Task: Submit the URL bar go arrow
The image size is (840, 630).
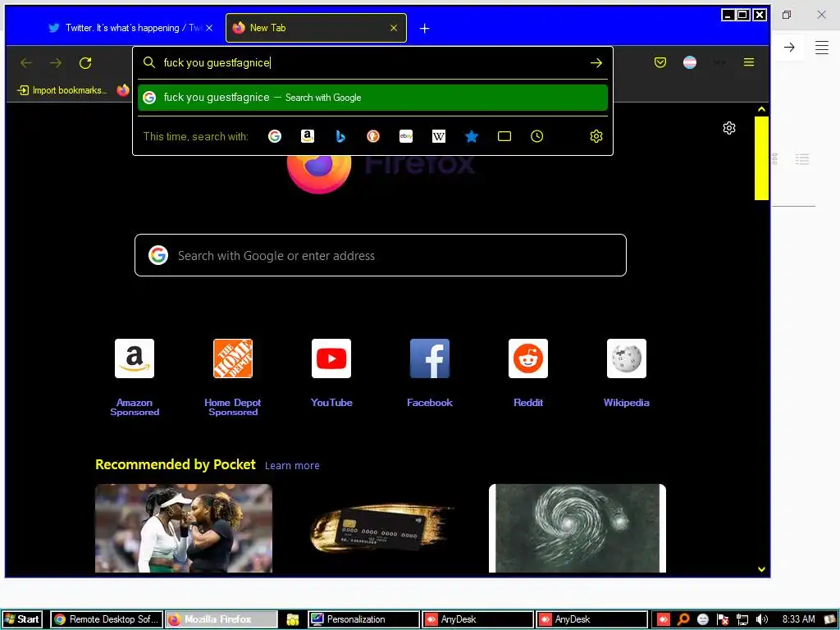Action: (x=596, y=63)
